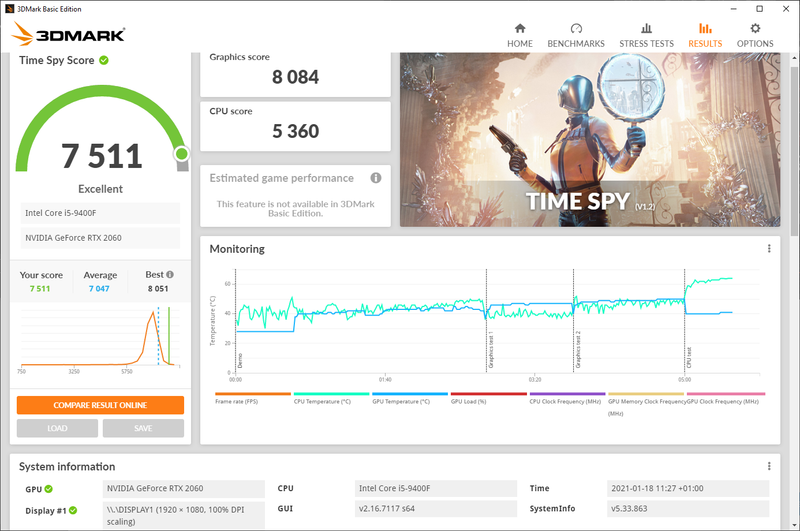Click the Graphics test 2 chart marker
This screenshot has width=800, height=531.
tap(578, 349)
